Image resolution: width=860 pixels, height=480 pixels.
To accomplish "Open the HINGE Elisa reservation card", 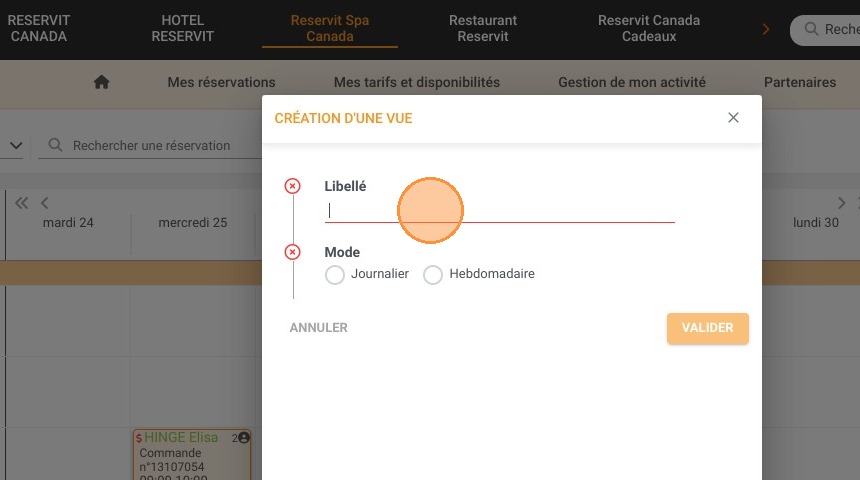I will 192,455.
